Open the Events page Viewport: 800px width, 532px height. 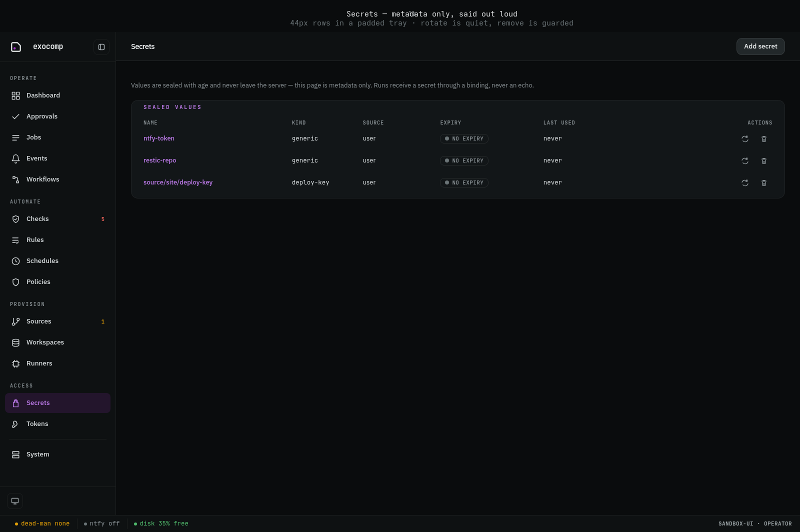tap(57, 158)
